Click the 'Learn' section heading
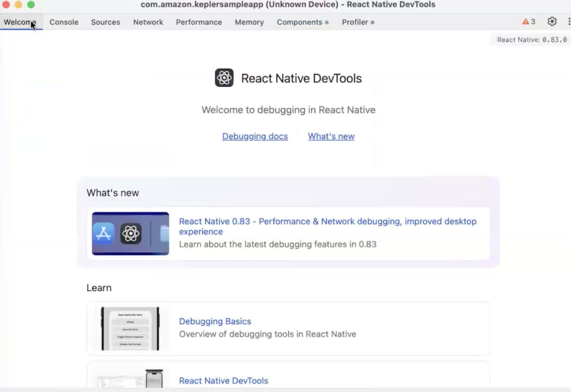 (x=99, y=288)
